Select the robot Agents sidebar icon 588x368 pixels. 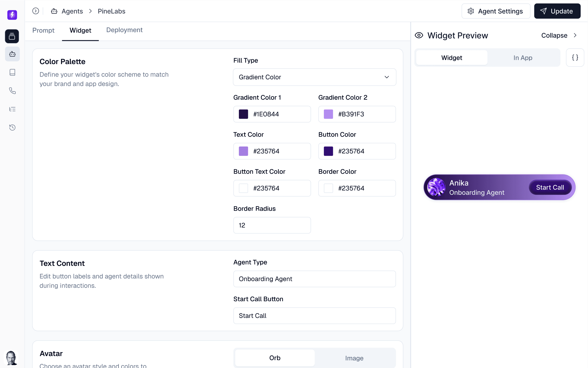coord(12,54)
